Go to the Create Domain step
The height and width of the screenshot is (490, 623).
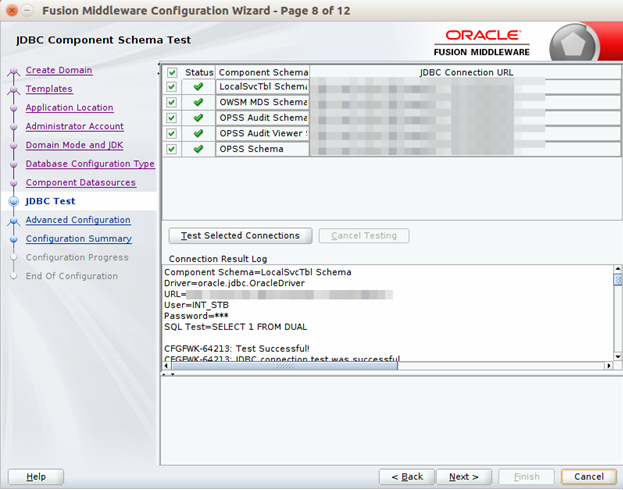(59, 70)
